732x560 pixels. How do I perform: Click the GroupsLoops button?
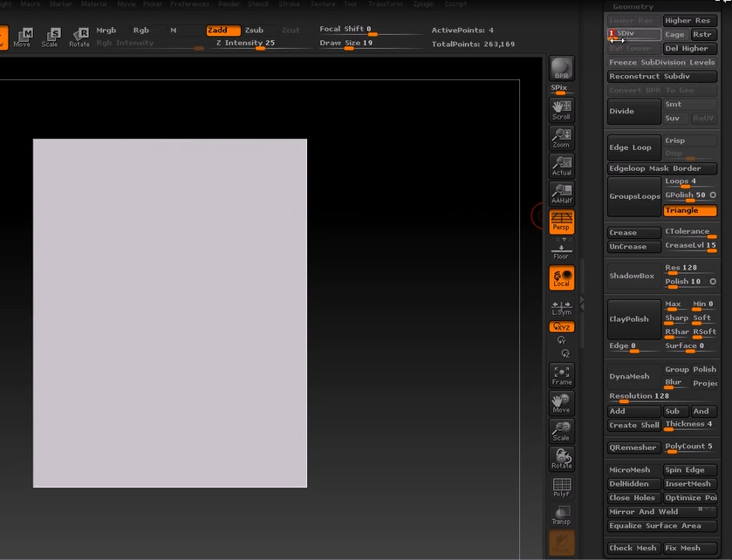coord(634,196)
